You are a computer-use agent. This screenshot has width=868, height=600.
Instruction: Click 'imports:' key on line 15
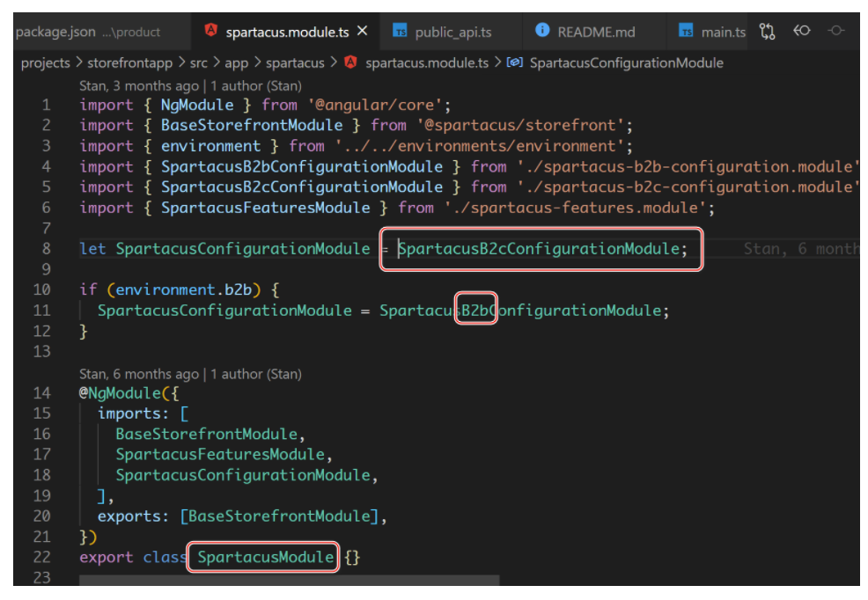click(134, 413)
